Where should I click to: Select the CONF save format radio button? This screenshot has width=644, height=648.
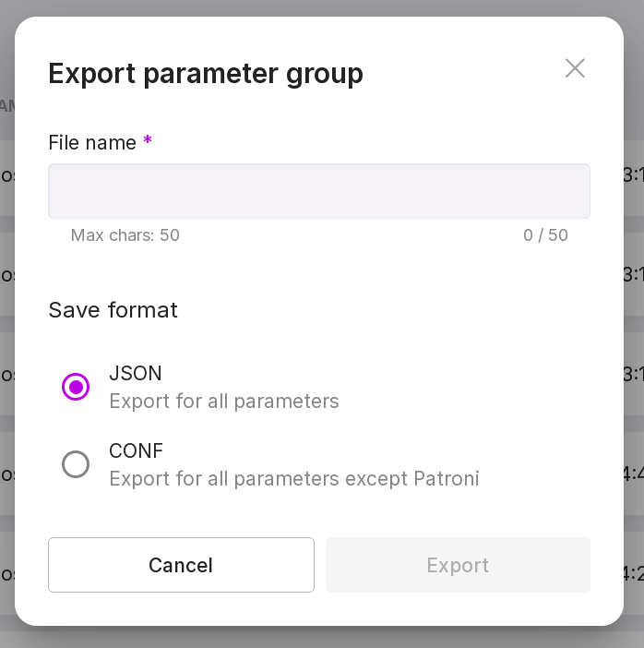pos(76,464)
